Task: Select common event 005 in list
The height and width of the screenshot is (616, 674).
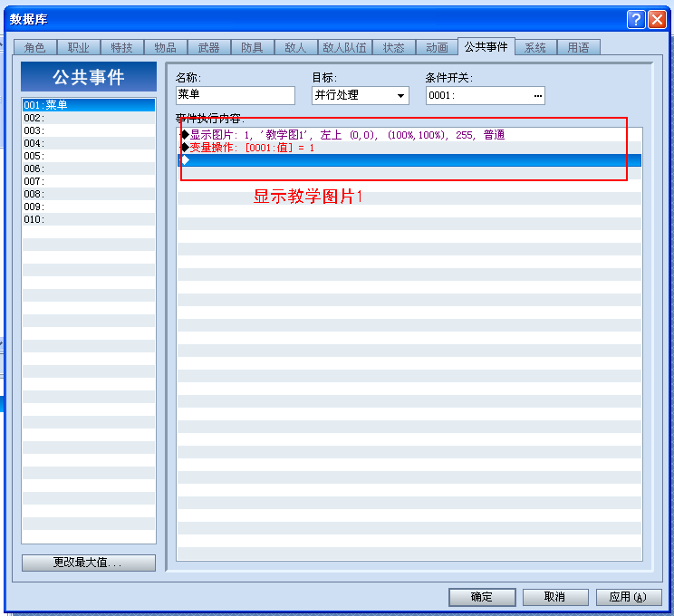Action: click(x=89, y=156)
